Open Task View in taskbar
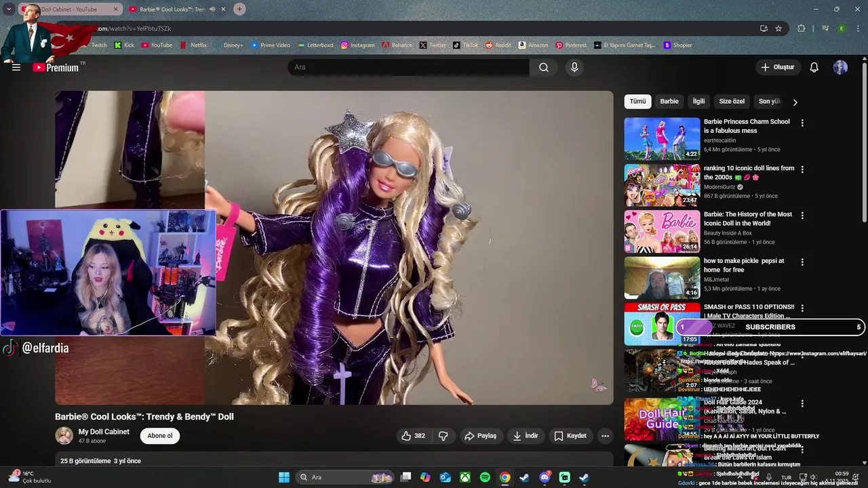Screen dimensions: 868x488 point(406,477)
